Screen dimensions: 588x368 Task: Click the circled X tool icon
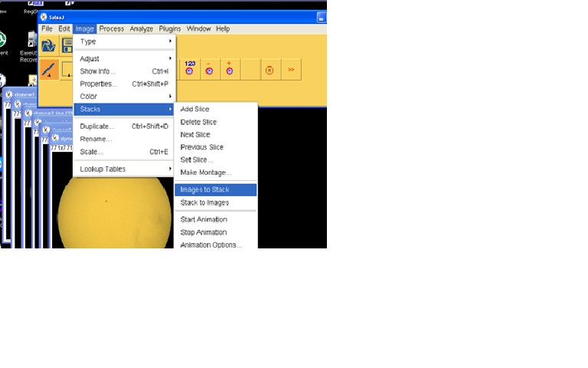point(269,70)
